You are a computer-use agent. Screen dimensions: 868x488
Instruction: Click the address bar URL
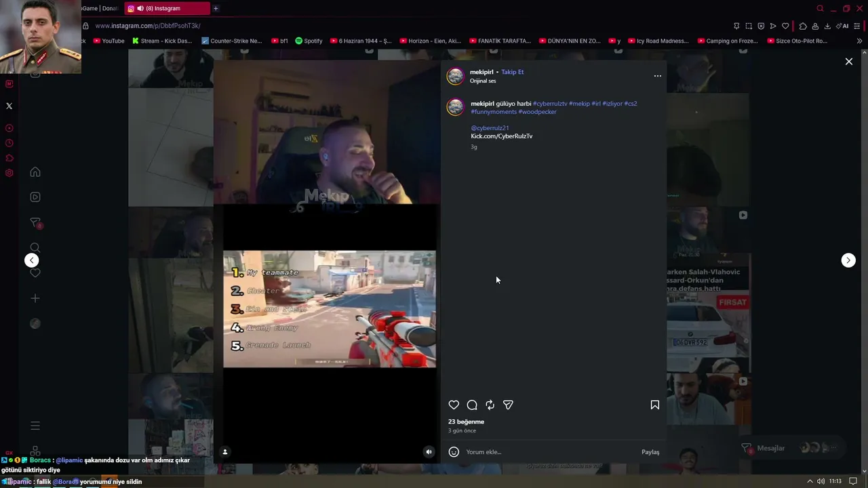click(148, 26)
